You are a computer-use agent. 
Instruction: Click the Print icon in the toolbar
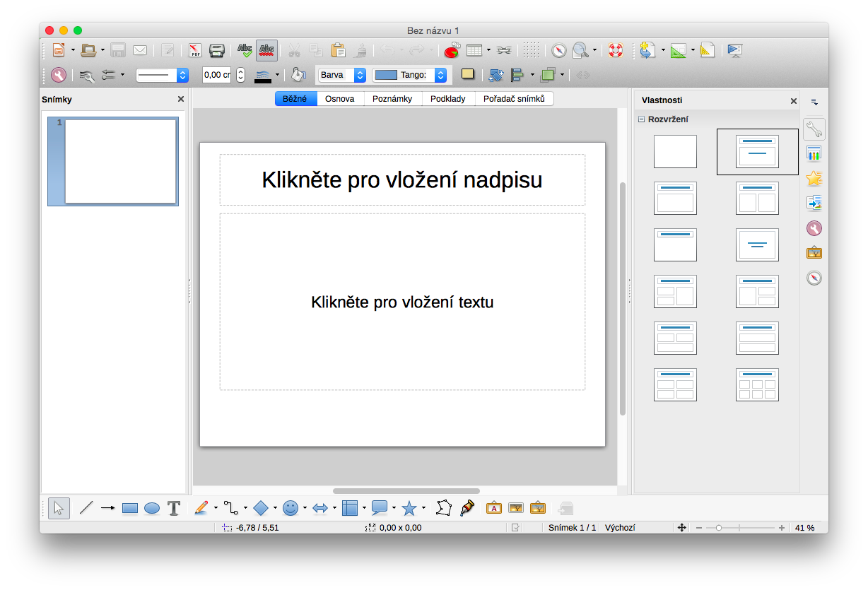click(217, 50)
